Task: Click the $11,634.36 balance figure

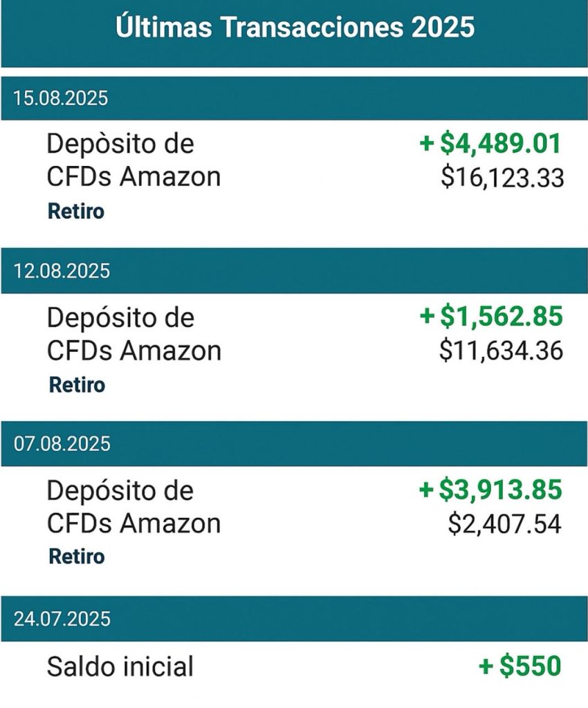Action: click(502, 351)
